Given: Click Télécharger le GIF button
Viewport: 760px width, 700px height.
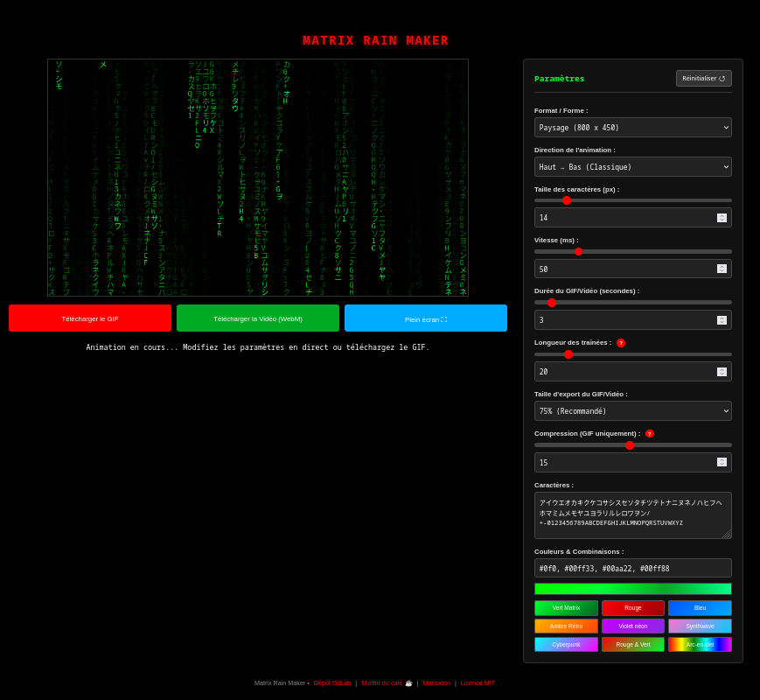Looking at the screenshot, I should (x=90, y=318).
